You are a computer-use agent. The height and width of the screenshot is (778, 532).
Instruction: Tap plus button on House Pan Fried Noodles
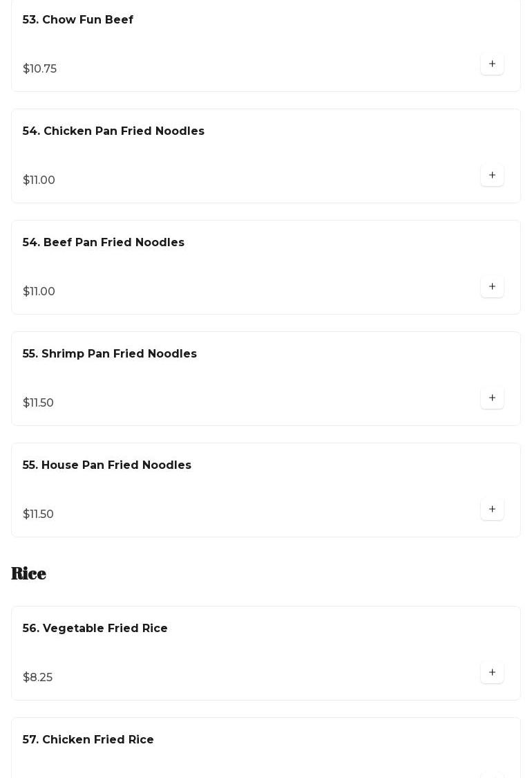[492, 510]
